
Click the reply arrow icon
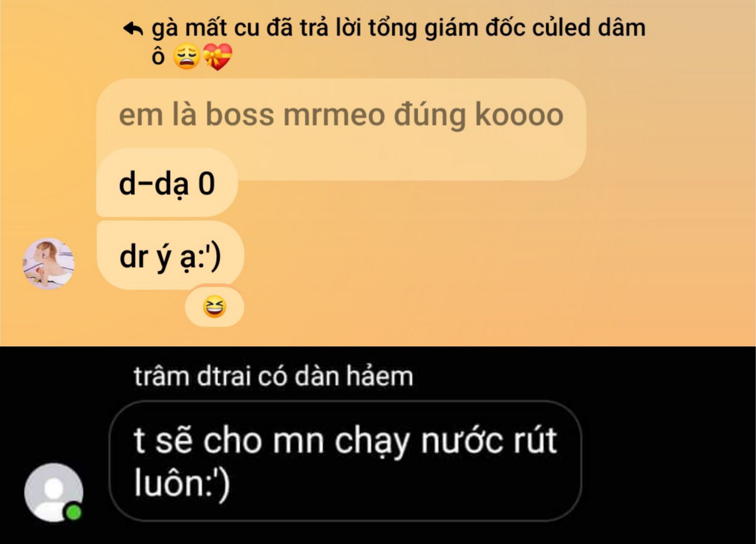133,28
